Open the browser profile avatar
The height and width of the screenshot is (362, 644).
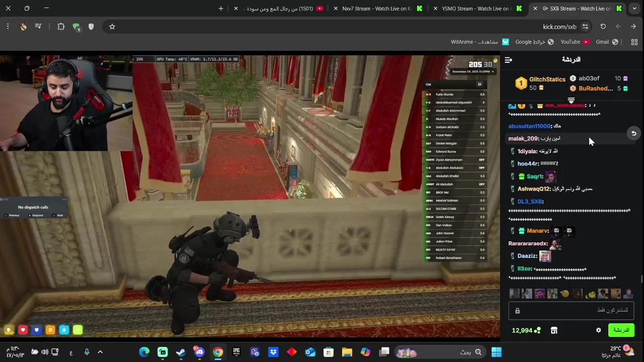(x=23, y=27)
